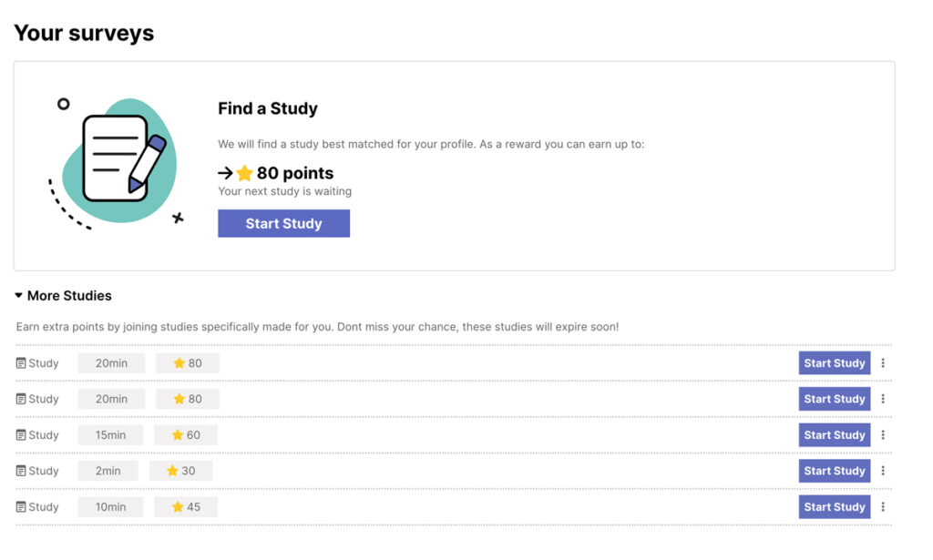Image resolution: width=933 pixels, height=560 pixels.
Task: Click the document icon beside the first Study row
Action: click(20, 362)
